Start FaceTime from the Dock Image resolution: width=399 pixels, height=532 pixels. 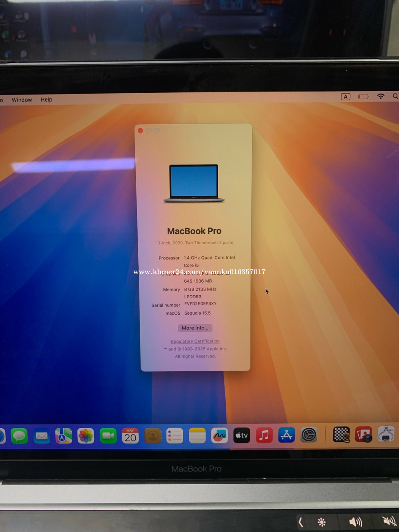click(108, 436)
